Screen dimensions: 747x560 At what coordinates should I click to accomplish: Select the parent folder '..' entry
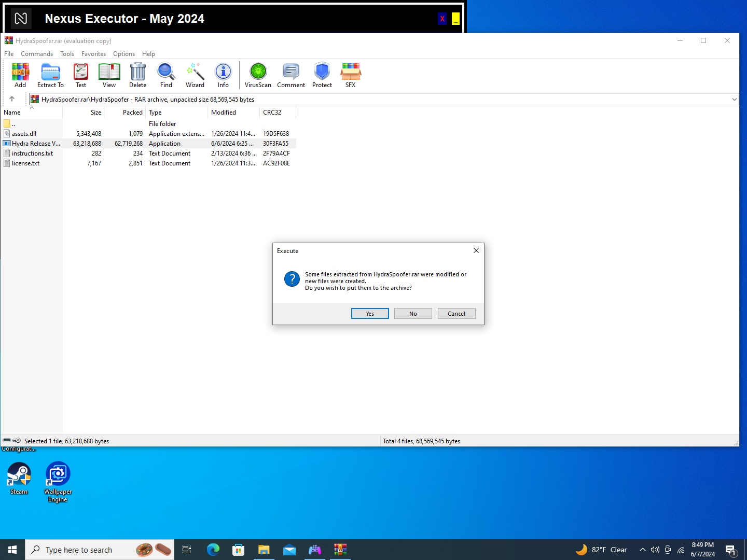148,124
